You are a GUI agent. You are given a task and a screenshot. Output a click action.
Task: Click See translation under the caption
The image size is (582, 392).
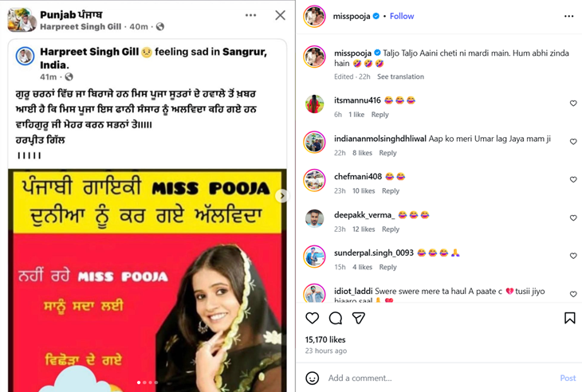tap(400, 76)
